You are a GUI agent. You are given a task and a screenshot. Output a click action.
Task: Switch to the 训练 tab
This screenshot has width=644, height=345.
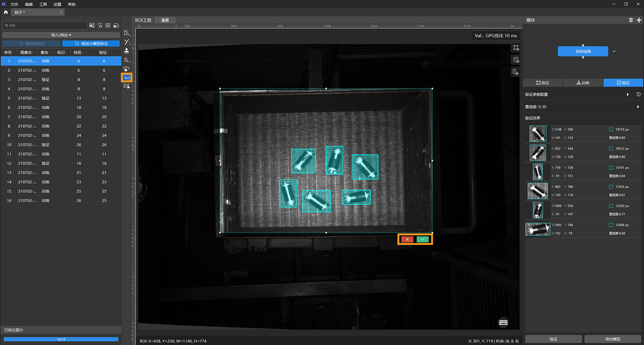[583, 83]
